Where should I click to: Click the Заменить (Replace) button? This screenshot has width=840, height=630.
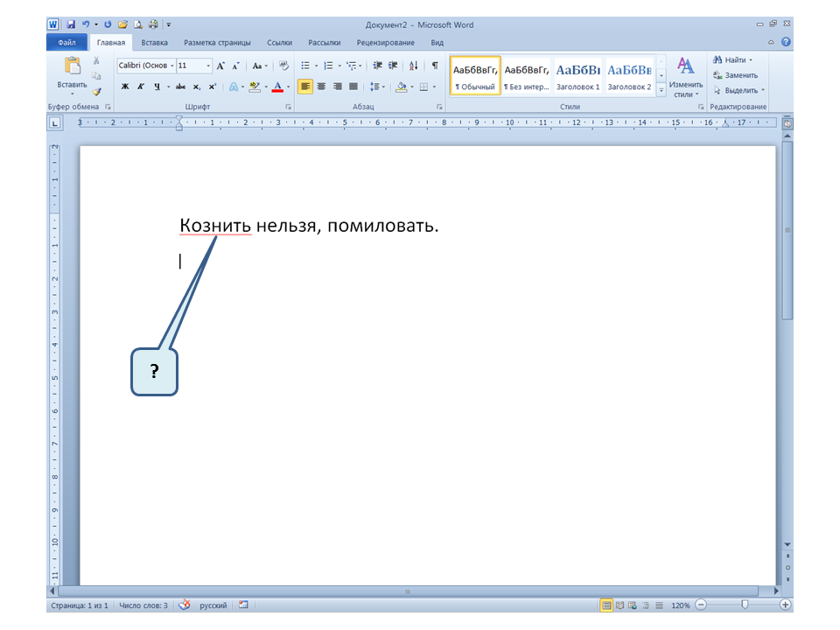coord(735,75)
